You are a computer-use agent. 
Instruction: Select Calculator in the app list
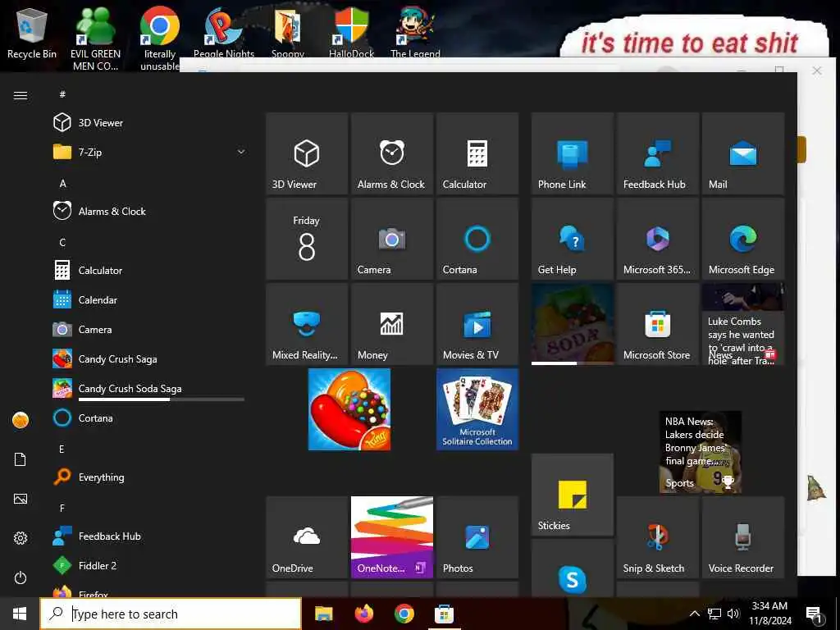(x=149, y=270)
